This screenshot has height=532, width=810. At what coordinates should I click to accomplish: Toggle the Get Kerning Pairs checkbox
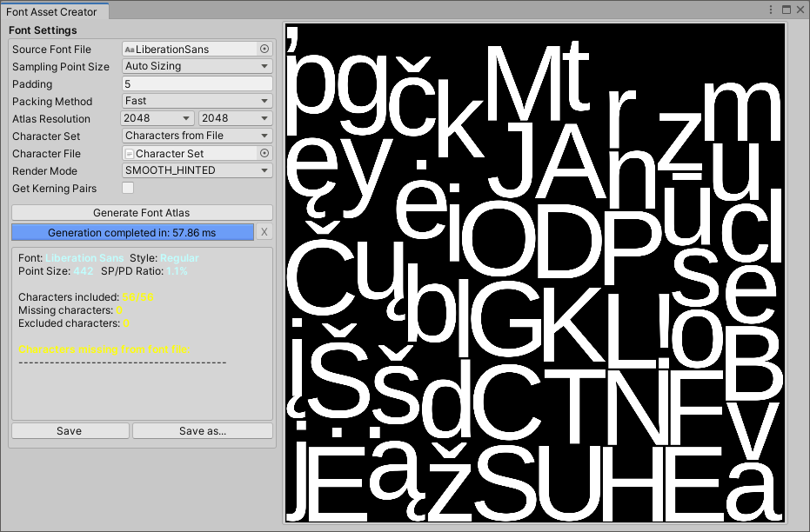127,189
